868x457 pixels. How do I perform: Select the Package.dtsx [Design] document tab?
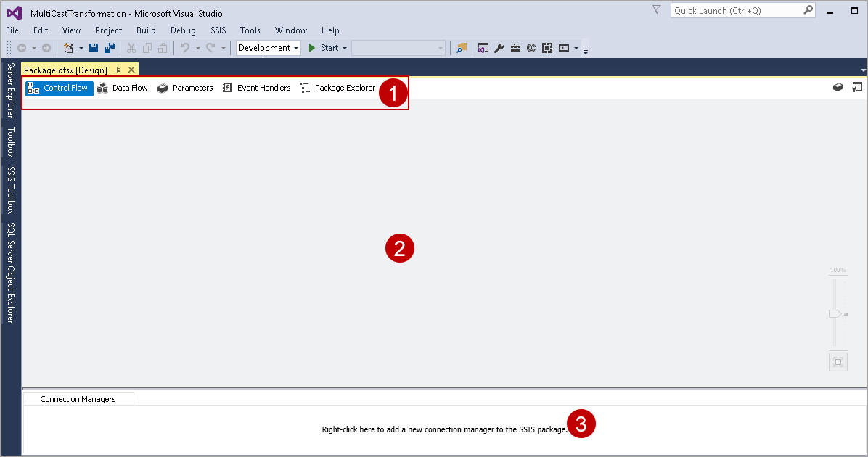65,70
